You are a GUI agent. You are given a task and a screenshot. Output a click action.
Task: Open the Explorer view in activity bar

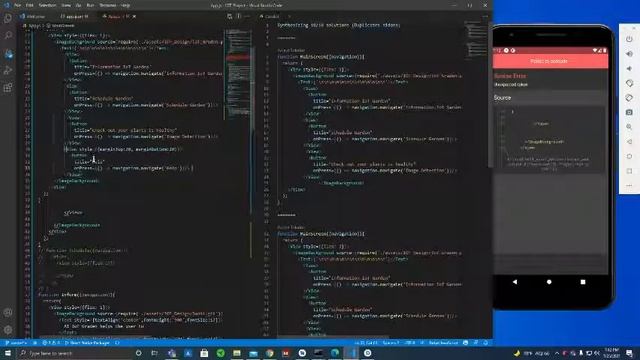tap(8, 18)
